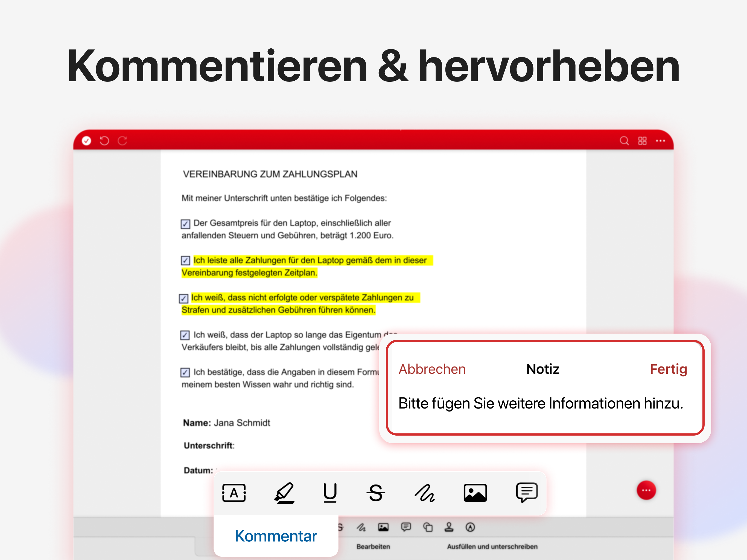Screen dimensions: 747x560
Task: Select the highlighter tool in enlarged toolbar
Action: (x=284, y=493)
